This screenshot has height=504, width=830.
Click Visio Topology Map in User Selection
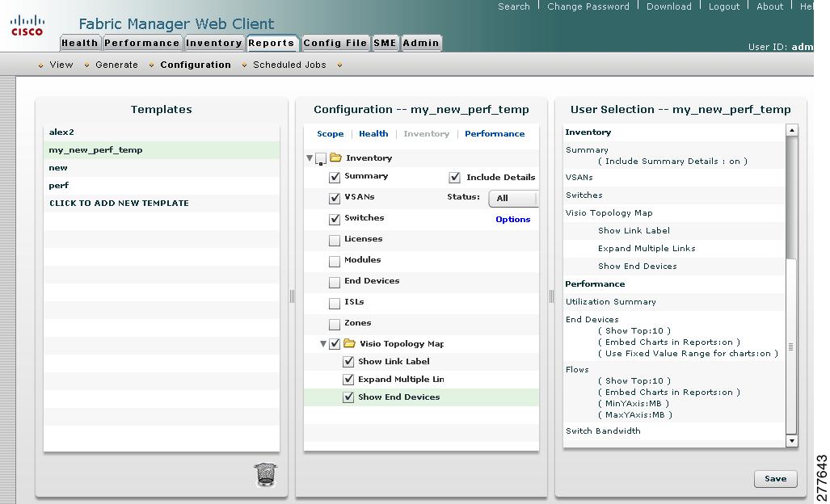pos(609,213)
